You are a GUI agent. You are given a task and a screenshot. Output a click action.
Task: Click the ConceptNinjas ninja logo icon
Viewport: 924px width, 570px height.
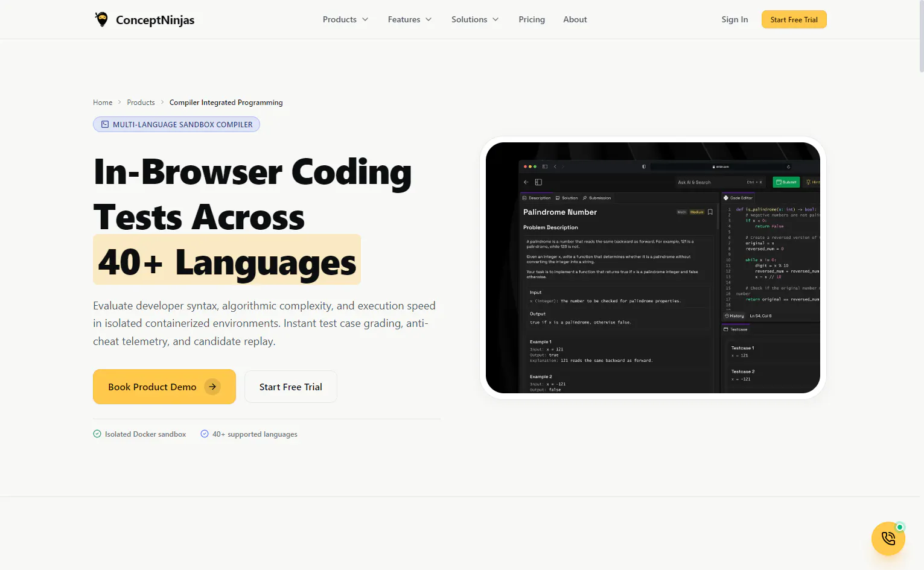click(101, 19)
